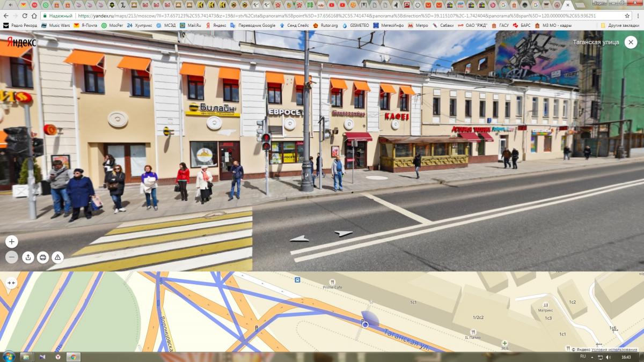This screenshot has height=362, width=644.
Task: Open Яндекс bookmark
Action: pyautogui.click(x=216, y=25)
